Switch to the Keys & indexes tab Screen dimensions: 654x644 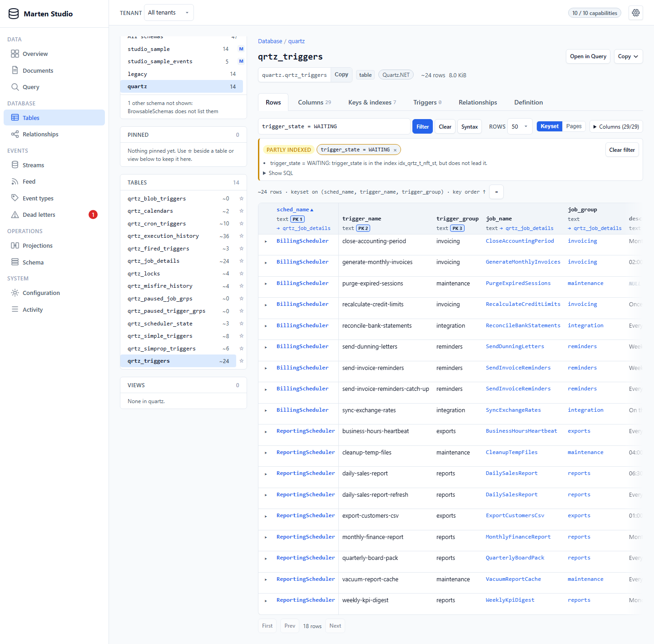click(x=372, y=102)
